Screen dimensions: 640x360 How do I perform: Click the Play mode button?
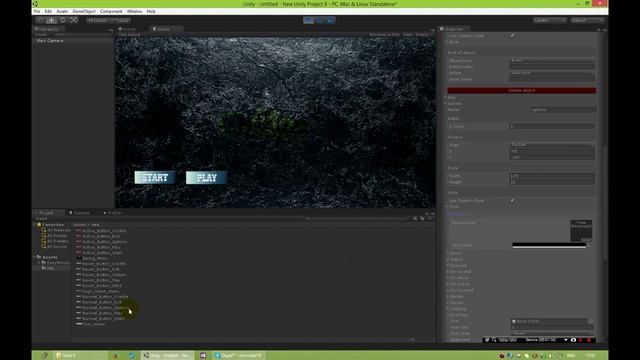tap(309, 20)
